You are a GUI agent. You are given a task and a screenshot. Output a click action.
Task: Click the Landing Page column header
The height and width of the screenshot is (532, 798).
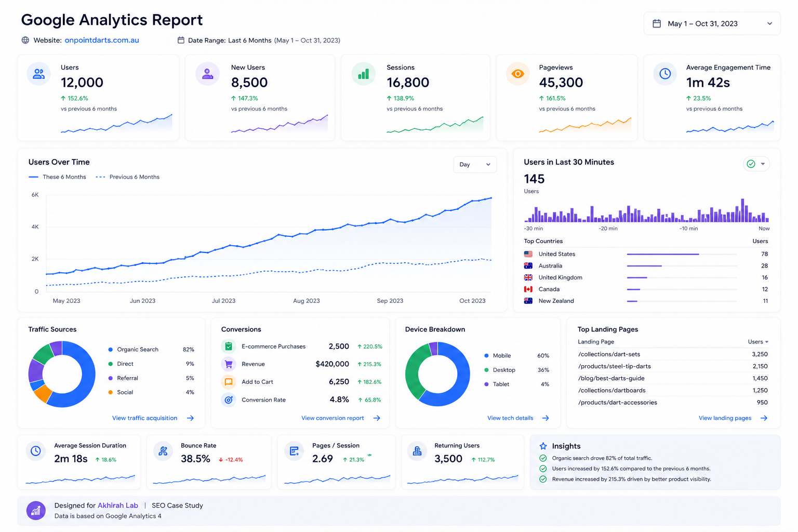596,342
